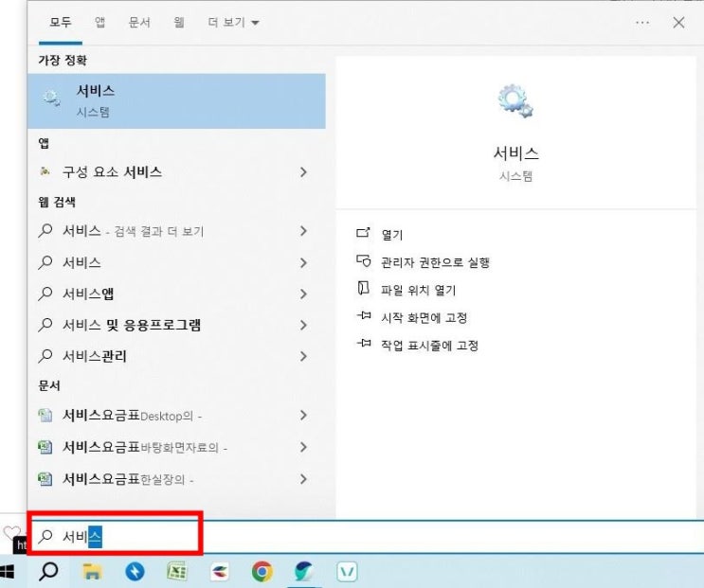Screen dimensions: 704x588
Task: Open the blue lightning app on taskbar
Action: coord(135,572)
